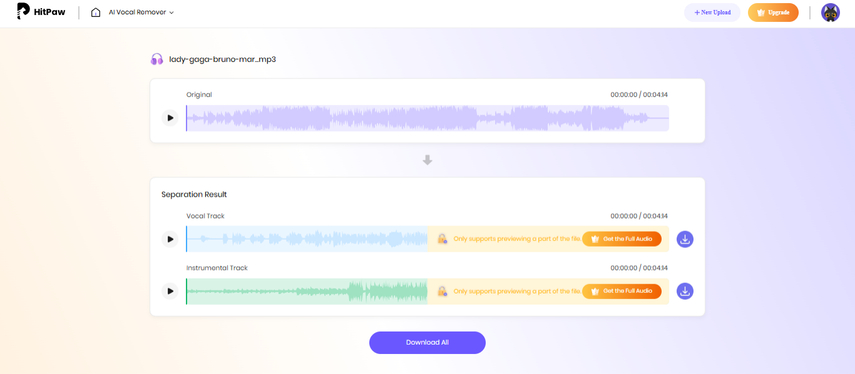The height and width of the screenshot is (374, 855).
Task: Click the Instrumental Track preview limitation notice
Action: point(516,291)
